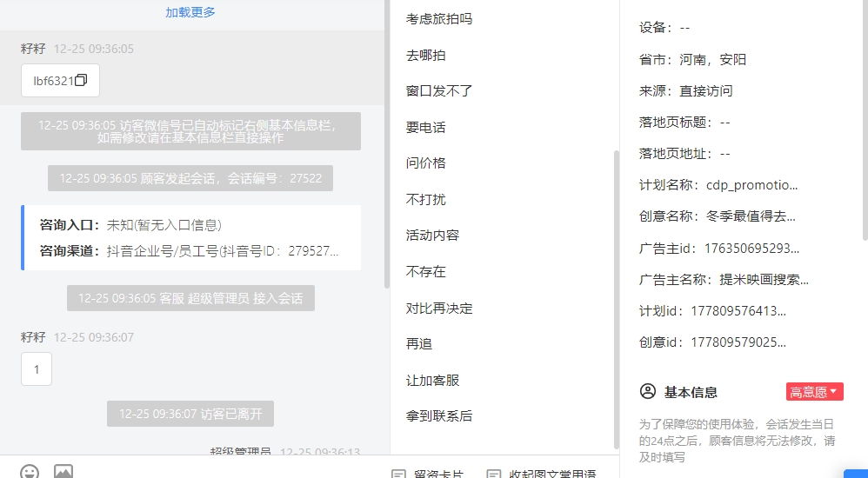
Task: Open the 留资卡片 button
Action: point(428,474)
